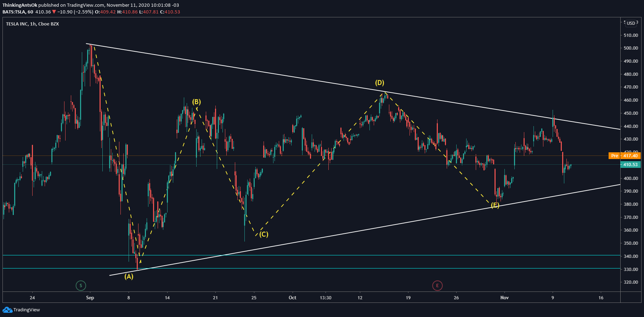
Task: Click the ThinkingAntsOk author name
Action: coord(20,5)
